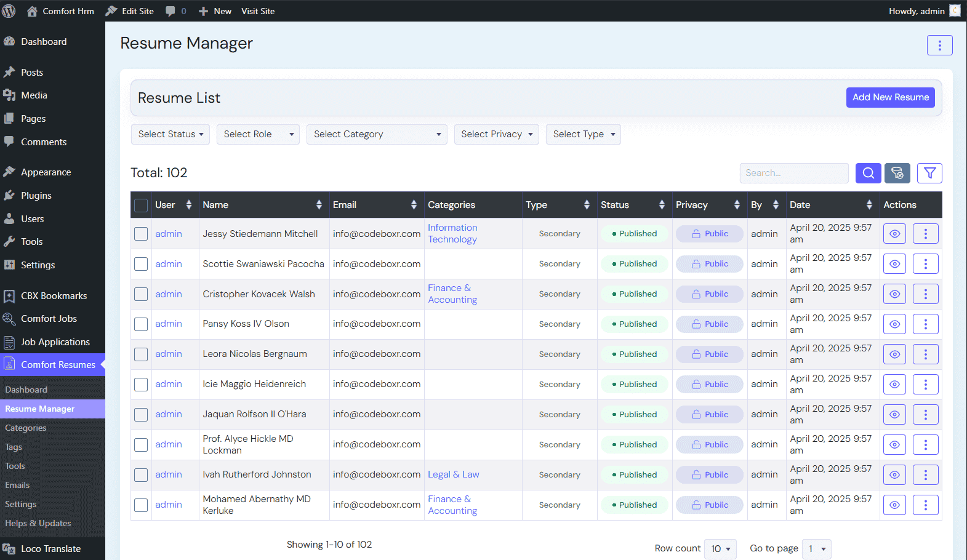Click the reset search filter icon
The height and width of the screenshot is (560, 967).
[897, 173]
